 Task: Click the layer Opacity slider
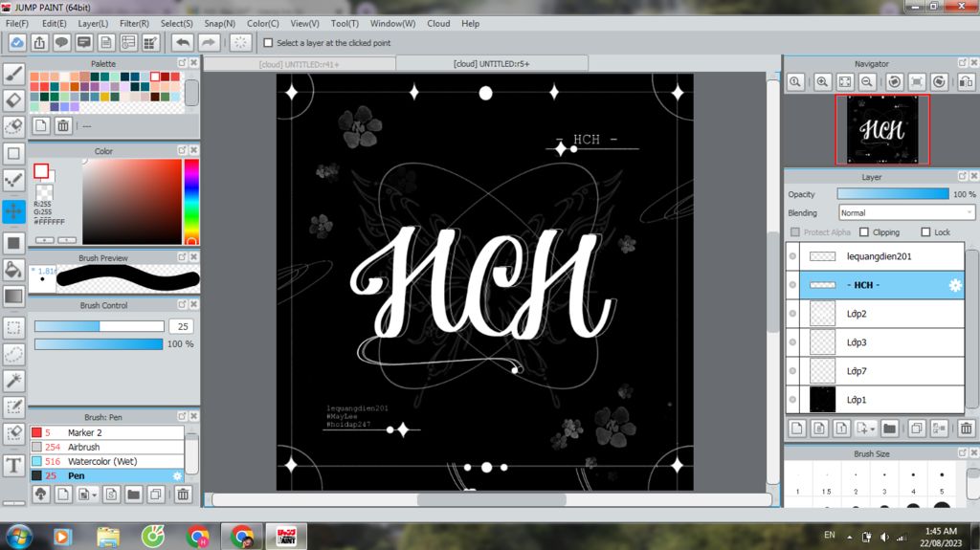coord(892,194)
